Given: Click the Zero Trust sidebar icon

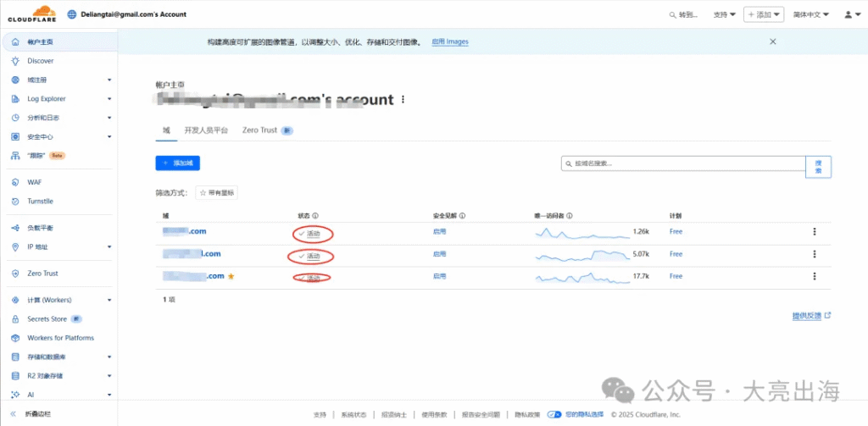Looking at the screenshot, I should click(15, 274).
